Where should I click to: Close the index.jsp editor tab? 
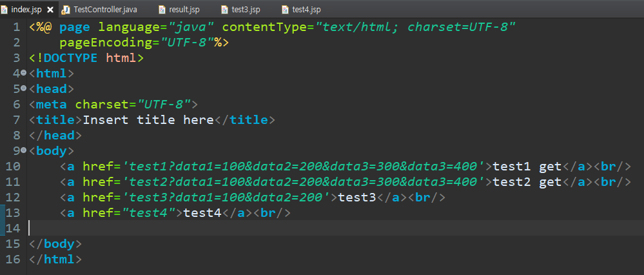(x=50, y=10)
